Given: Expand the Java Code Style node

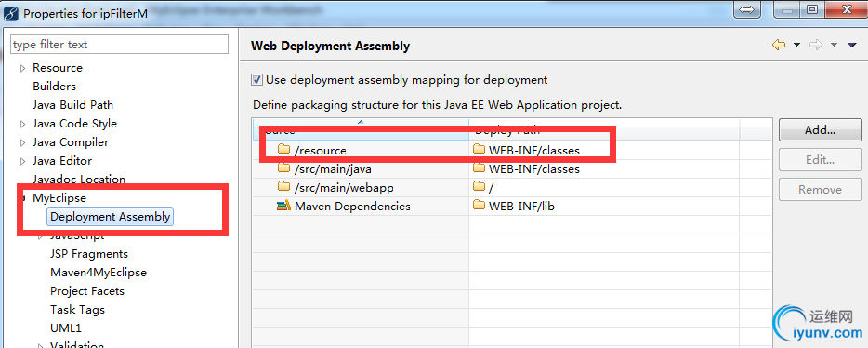Looking at the screenshot, I should (x=22, y=124).
